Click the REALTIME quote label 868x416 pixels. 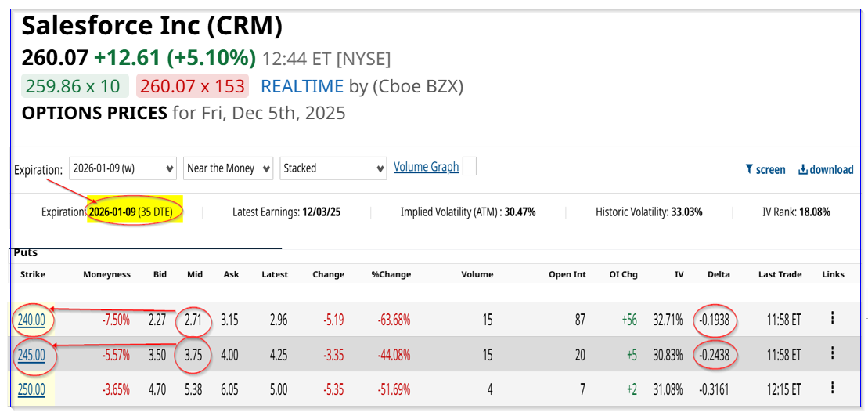(x=301, y=86)
